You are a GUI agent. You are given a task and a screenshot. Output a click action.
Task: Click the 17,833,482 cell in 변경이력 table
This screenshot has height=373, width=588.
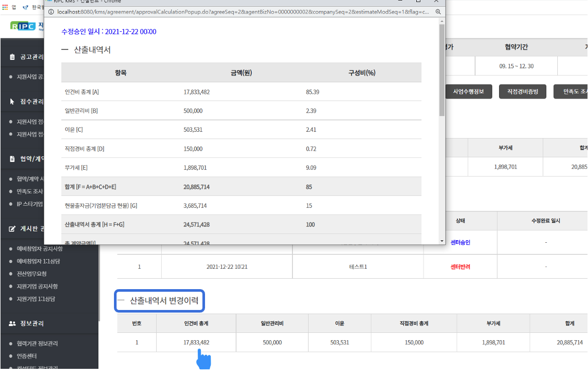pos(196,342)
